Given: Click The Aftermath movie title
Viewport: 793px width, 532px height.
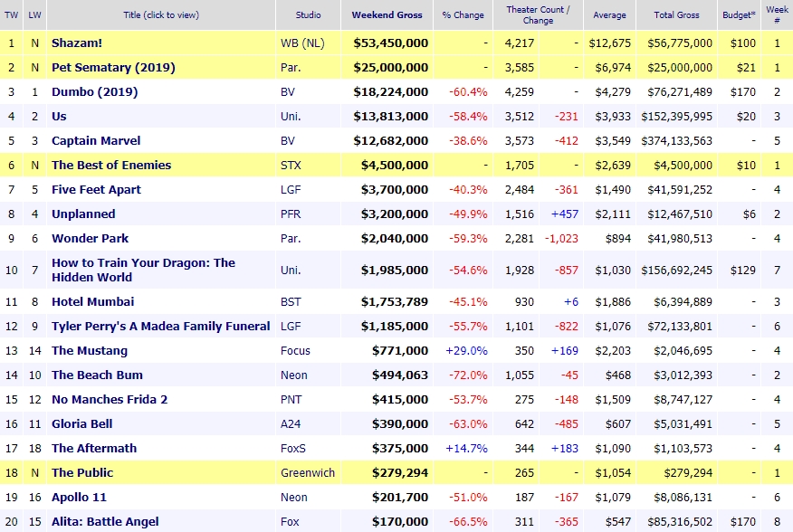Looking at the screenshot, I should [94, 448].
